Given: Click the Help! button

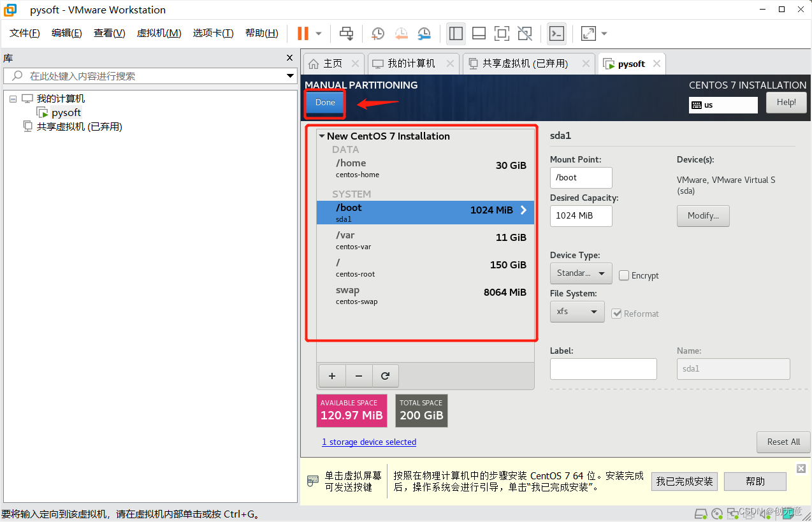Looking at the screenshot, I should [787, 103].
